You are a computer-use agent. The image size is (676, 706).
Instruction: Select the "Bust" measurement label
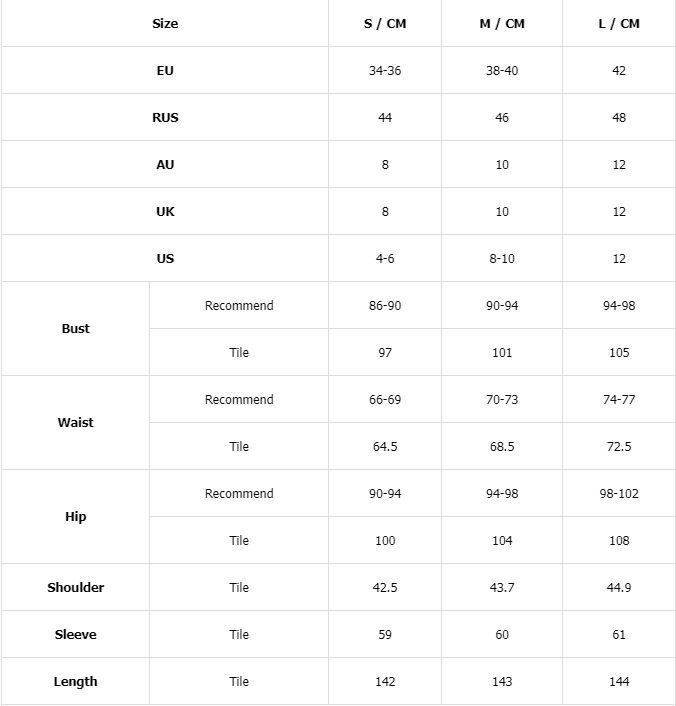click(76, 329)
